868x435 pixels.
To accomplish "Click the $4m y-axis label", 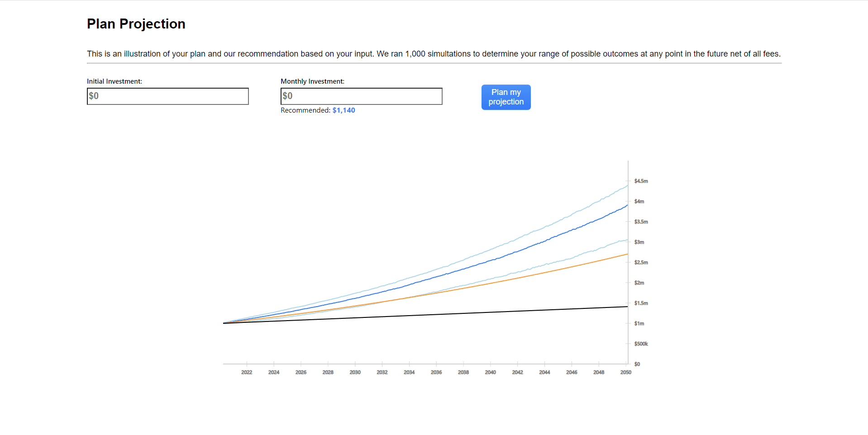I will (639, 201).
